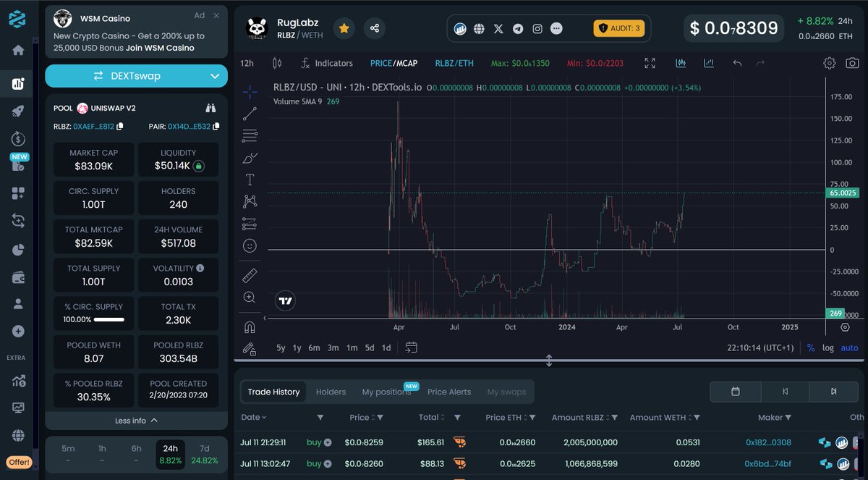Screen dimensions: 868x480
Task: Click the binoculars icon in pool panel
Action: tap(210, 108)
